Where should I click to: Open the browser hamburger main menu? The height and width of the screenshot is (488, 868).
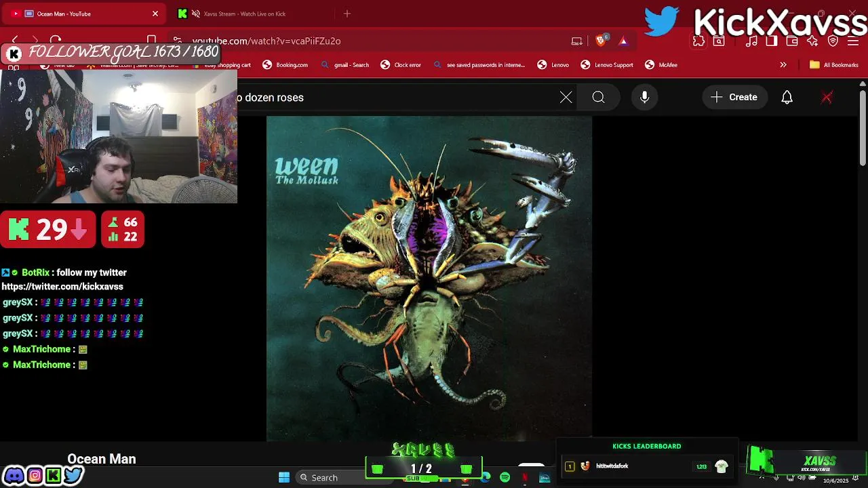pos(854,41)
